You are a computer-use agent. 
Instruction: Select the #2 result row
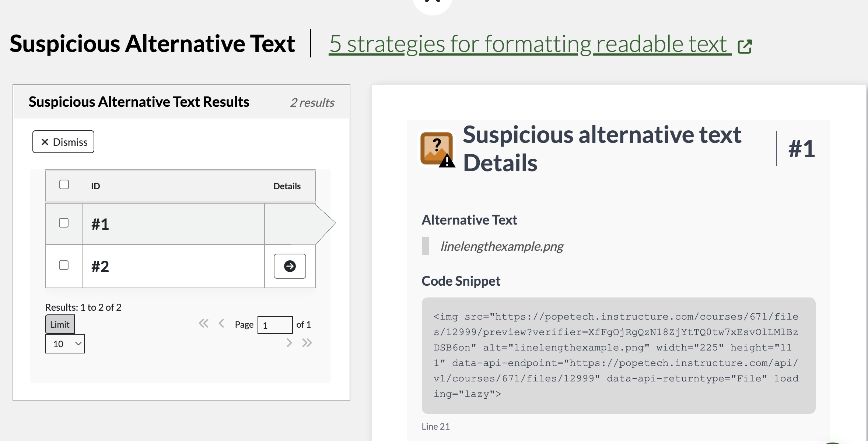[x=173, y=266]
